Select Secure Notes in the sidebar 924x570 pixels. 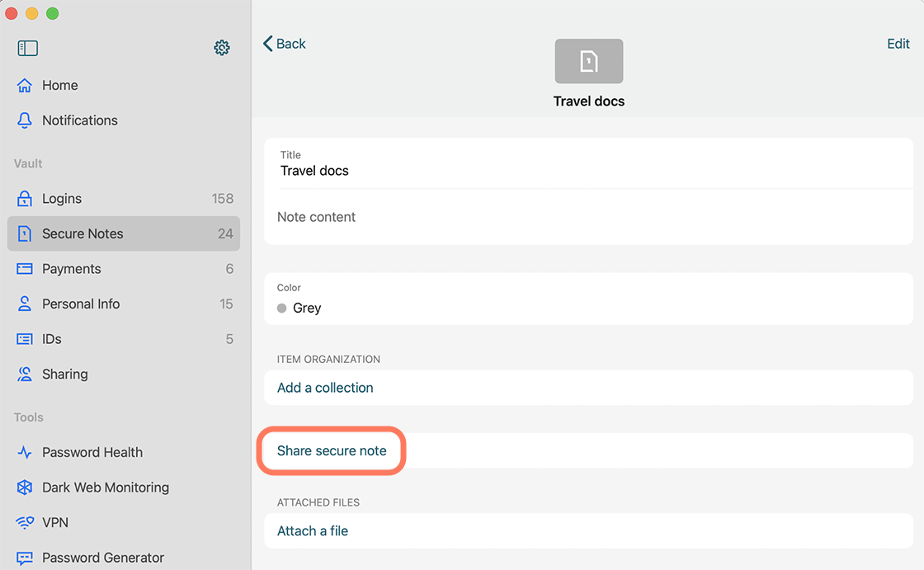point(82,233)
